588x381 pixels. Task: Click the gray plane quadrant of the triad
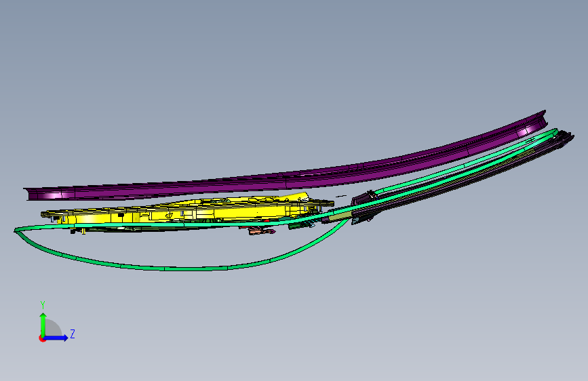[52, 329]
